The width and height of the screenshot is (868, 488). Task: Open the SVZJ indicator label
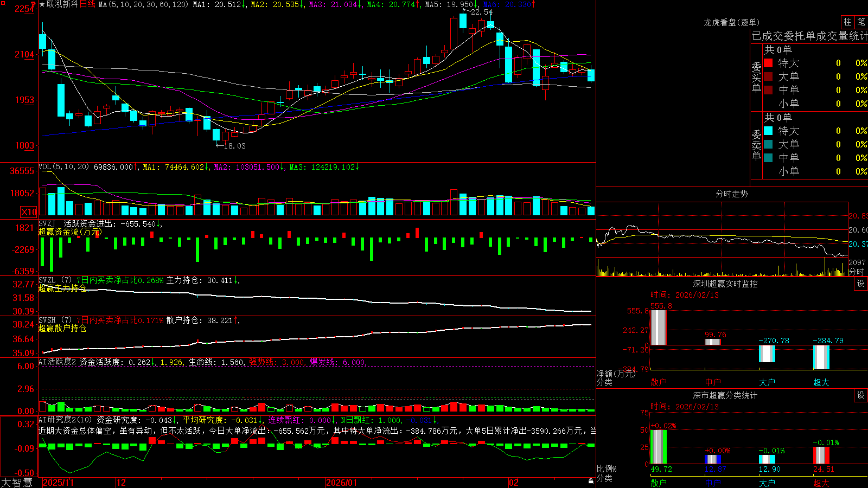[47, 224]
